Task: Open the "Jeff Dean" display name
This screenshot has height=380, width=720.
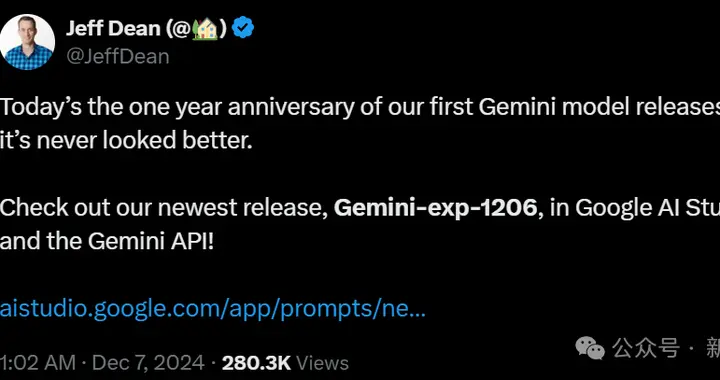Action: coord(113,29)
